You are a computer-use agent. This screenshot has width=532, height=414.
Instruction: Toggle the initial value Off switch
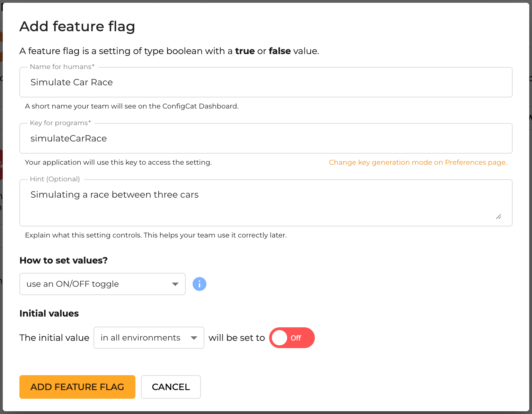click(x=292, y=338)
